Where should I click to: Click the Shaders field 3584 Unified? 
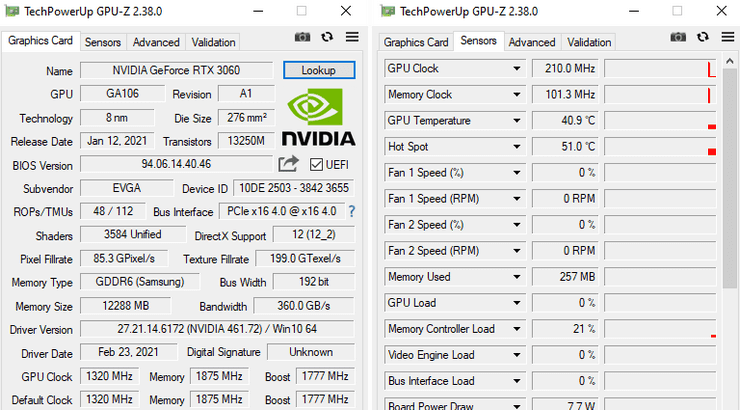pyautogui.click(x=133, y=234)
